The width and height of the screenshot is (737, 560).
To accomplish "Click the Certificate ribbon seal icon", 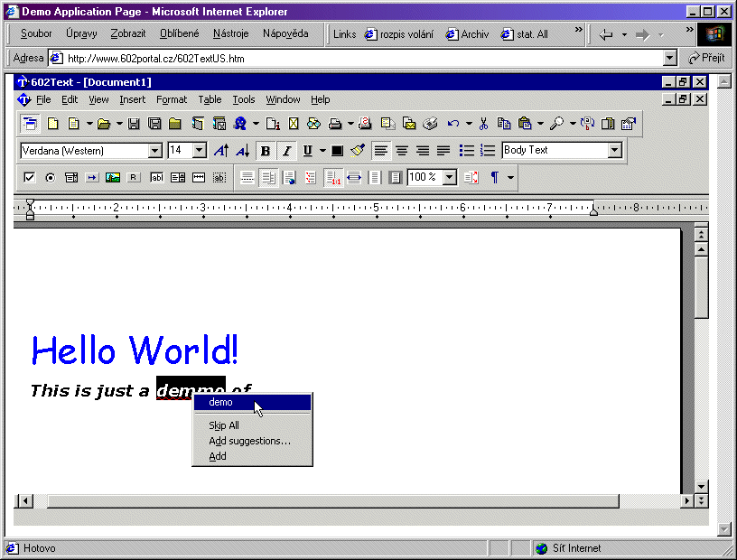I will click(x=240, y=124).
